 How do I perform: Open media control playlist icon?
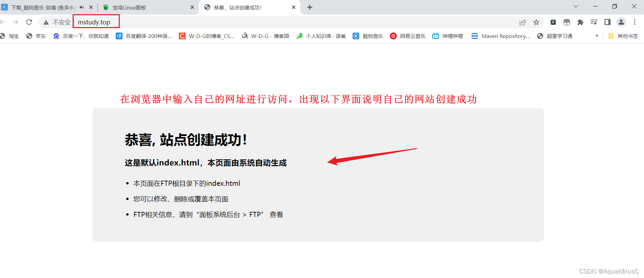click(x=594, y=22)
